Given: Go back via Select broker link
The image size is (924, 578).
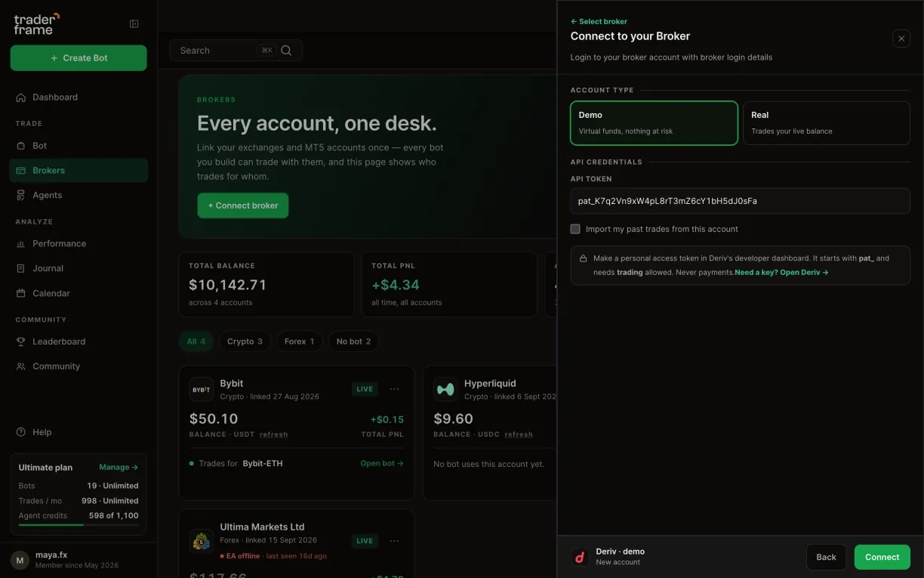Looking at the screenshot, I should pyautogui.click(x=599, y=22).
